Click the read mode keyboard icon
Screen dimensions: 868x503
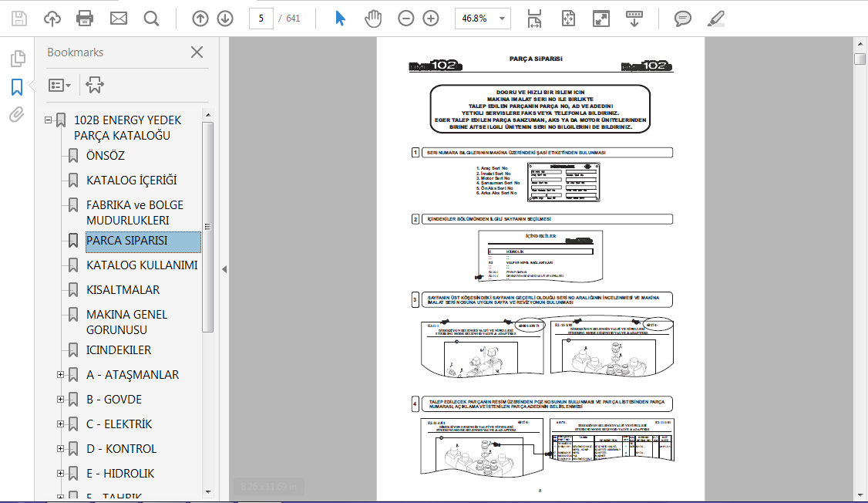634,19
